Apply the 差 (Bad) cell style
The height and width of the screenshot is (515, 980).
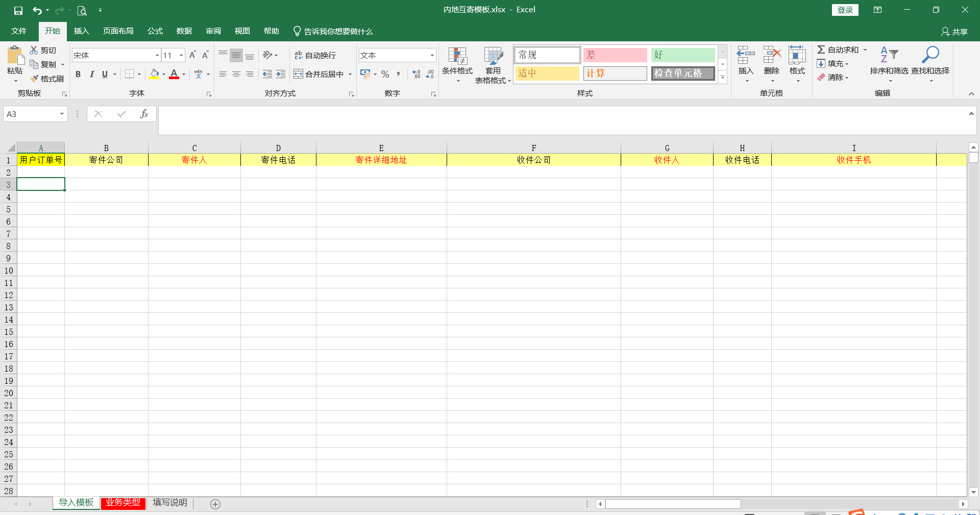point(615,55)
